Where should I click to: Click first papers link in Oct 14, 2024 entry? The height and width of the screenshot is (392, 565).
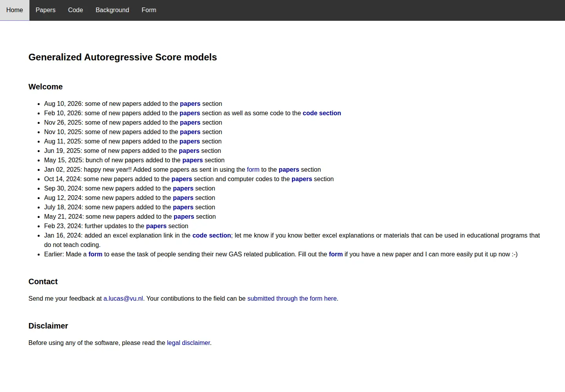(182, 179)
